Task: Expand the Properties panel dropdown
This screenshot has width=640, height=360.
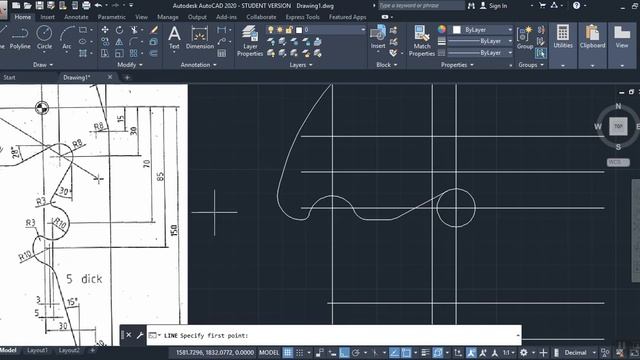Action: (x=457, y=65)
